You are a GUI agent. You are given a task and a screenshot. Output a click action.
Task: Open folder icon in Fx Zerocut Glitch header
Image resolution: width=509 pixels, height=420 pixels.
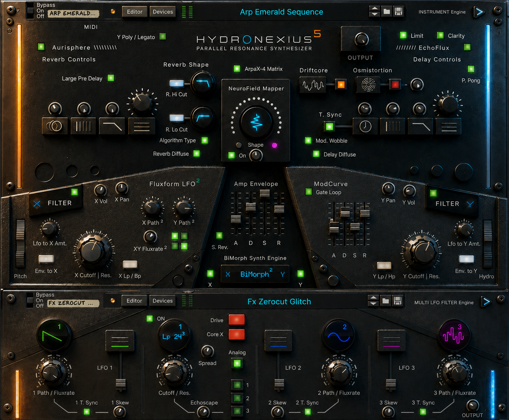tap(386, 301)
